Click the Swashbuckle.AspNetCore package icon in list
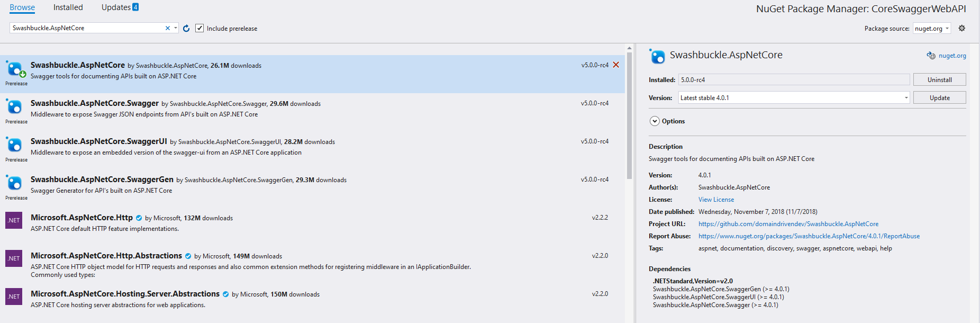The height and width of the screenshot is (323, 980). click(x=15, y=69)
